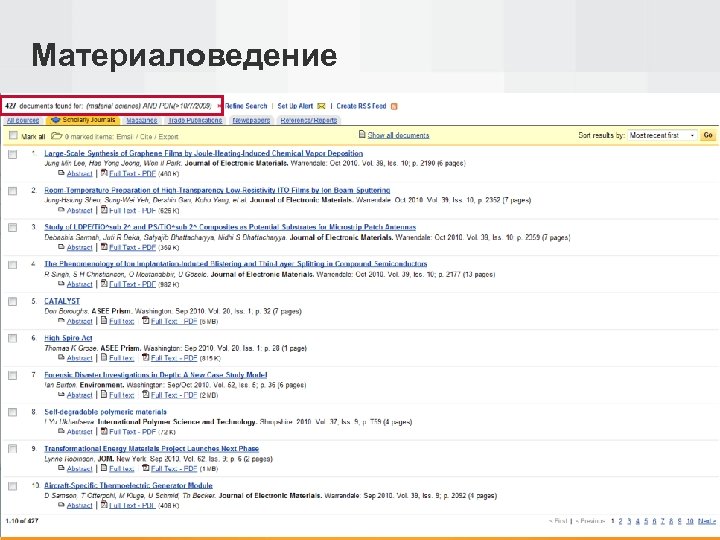Check the box for result 10
Image resolution: width=720 pixels, height=540 pixels.
point(12,486)
